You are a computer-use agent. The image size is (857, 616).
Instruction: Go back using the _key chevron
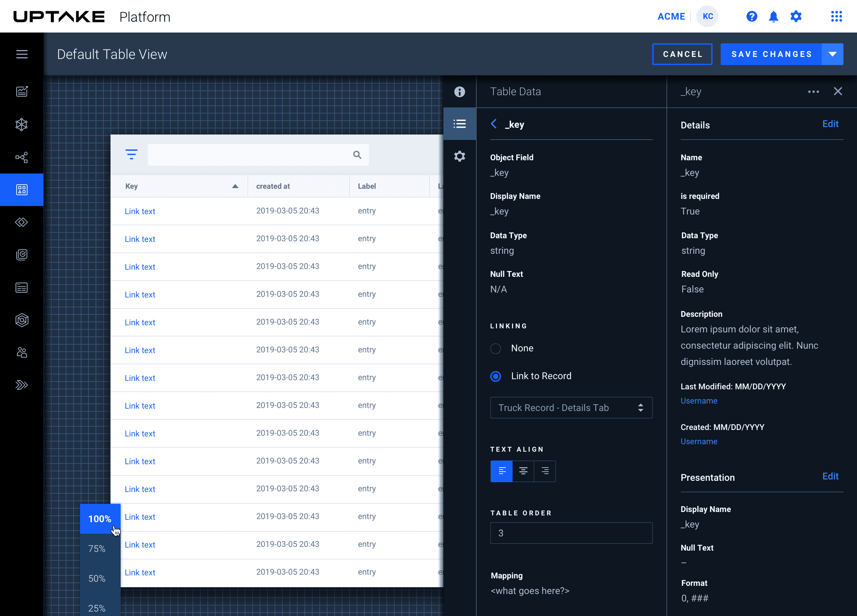[x=494, y=124]
